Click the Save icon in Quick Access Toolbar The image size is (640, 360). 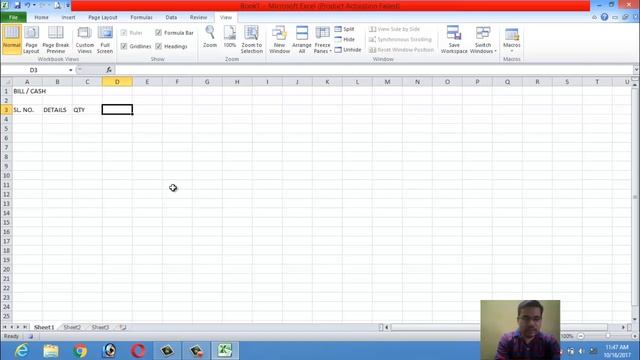click(17, 5)
